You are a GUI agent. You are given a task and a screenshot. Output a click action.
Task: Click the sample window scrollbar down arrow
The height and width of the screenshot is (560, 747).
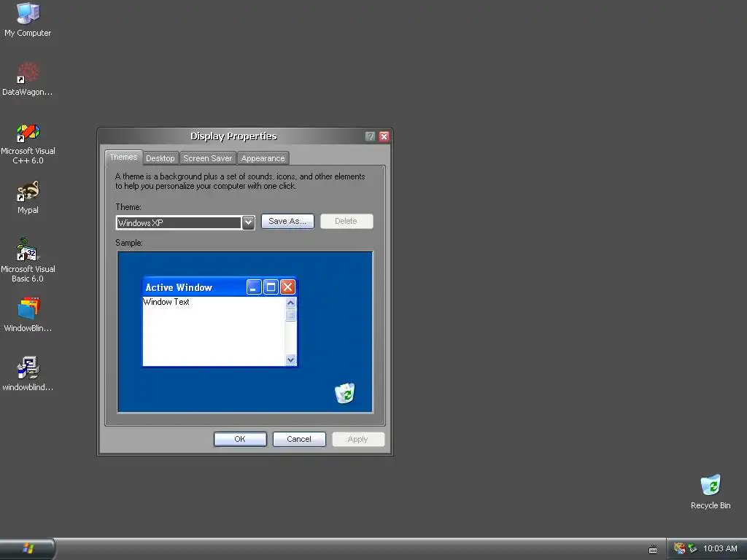290,360
